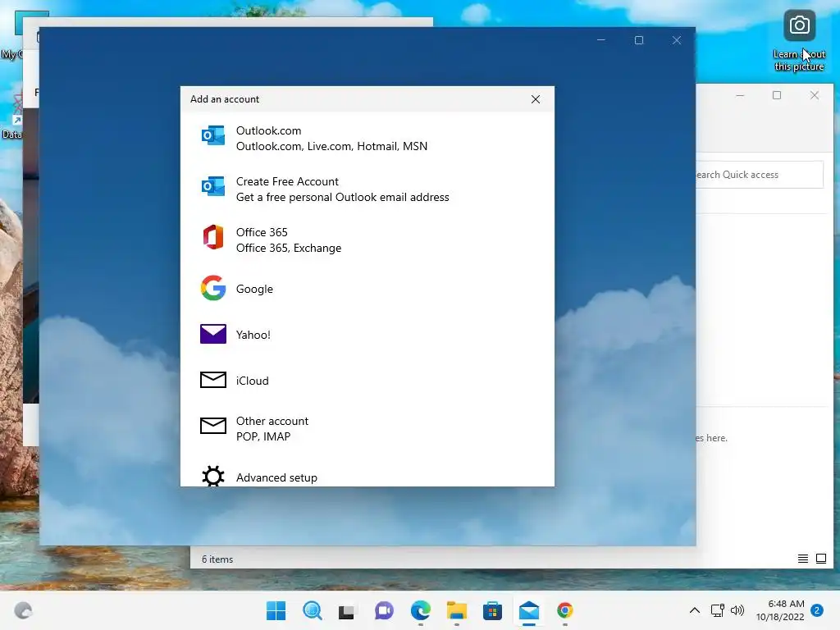Open network status tray icon
The height and width of the screenshot is (630, 840).
coord(717,610)
